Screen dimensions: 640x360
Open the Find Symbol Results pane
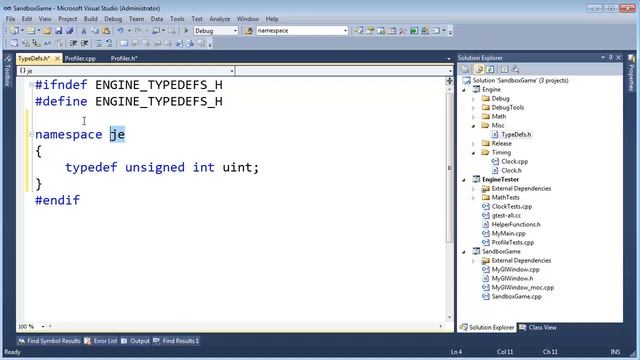point(49,341)
